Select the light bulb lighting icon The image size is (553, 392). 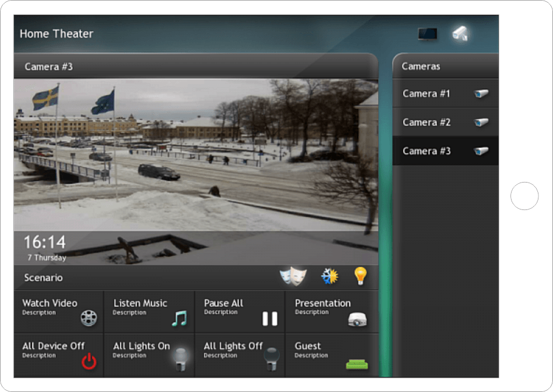360,276
